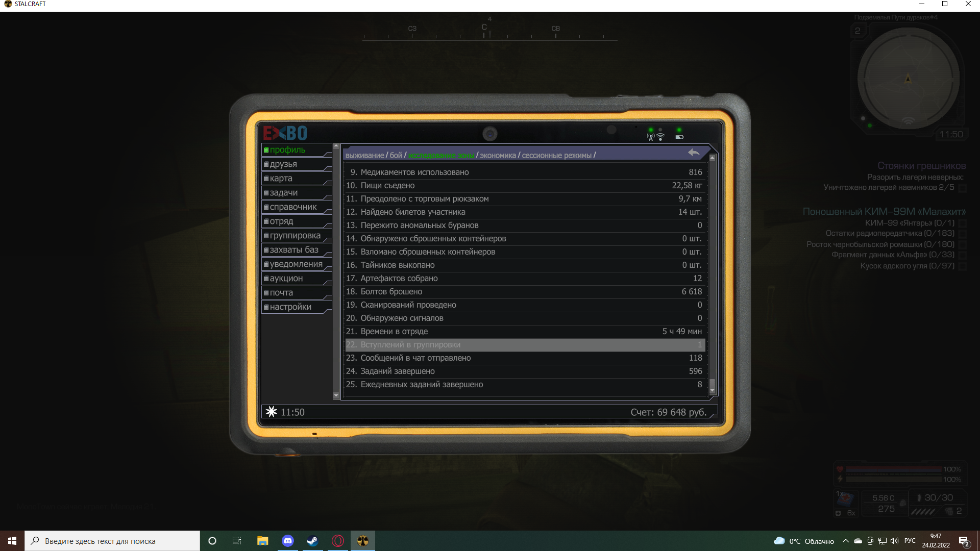
Task: Open the справочник section
Action: (x=297, y=207)
